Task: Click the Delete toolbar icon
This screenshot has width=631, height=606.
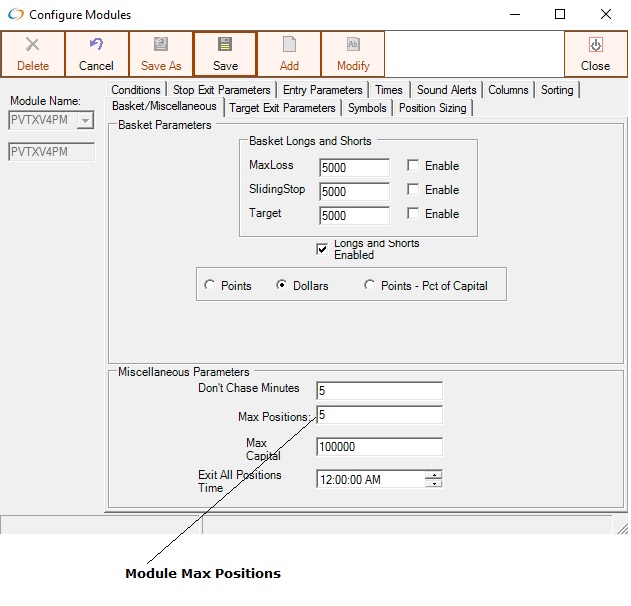Action: coord(33,45)
